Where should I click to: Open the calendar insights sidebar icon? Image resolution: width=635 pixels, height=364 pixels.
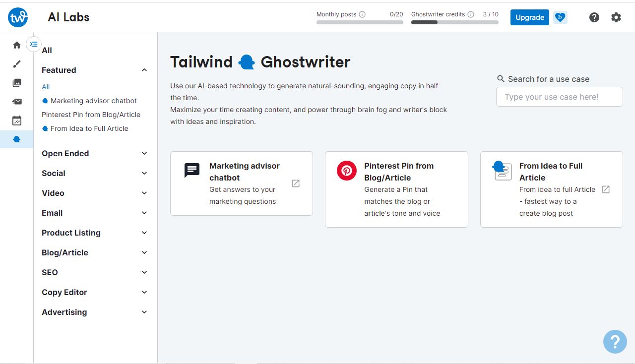tap(17, 121)
